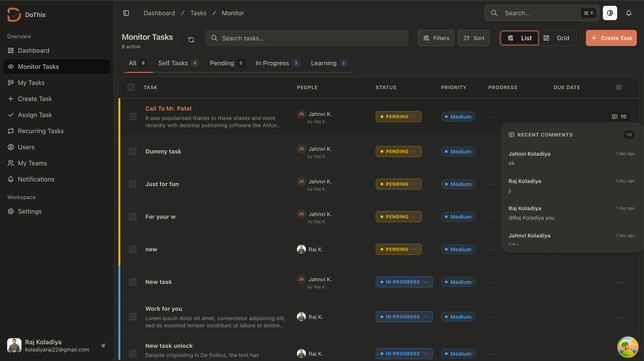Viewport: 644px width, 361px height.
Task: Open PENDING status dropdown for Call To Mr. Patel
Action: [x=398, y=117]
